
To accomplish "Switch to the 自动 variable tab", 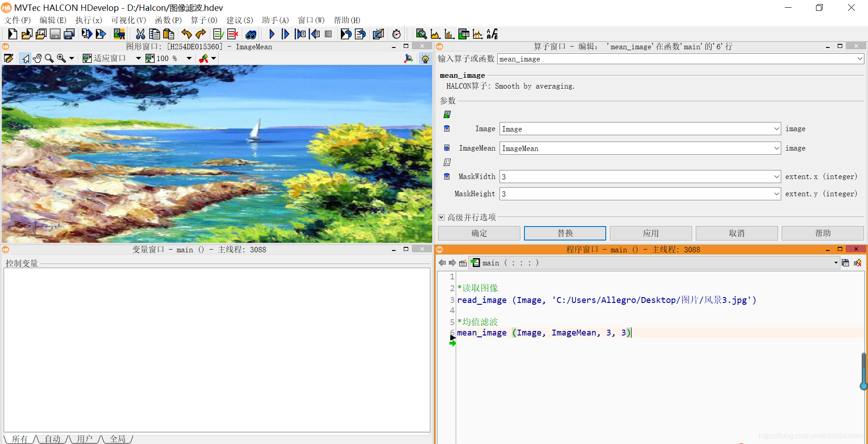I will pos(52,439).
